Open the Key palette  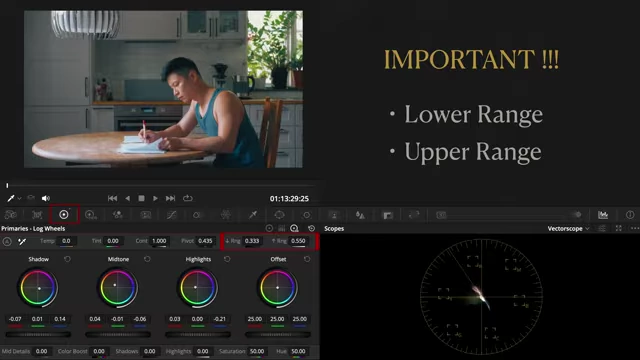[x=387, y=215]
